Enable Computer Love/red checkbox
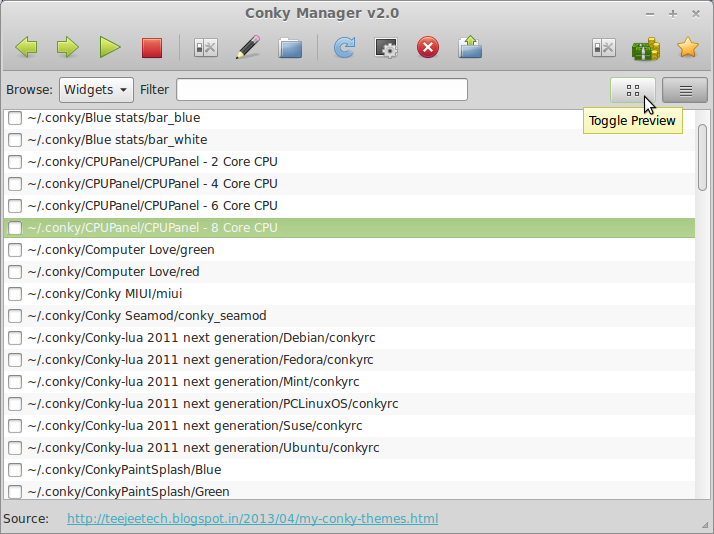Screen dimensions: 714x534 pyautogui.click(x=15, y=272)
